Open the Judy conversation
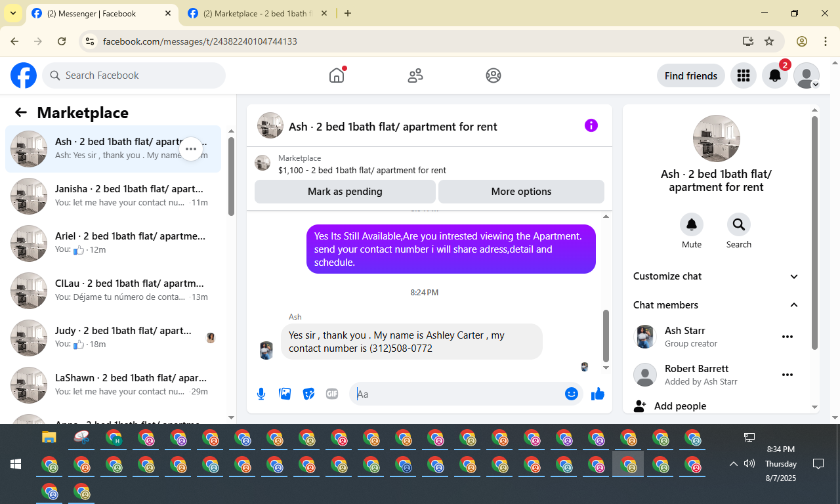 114,338
